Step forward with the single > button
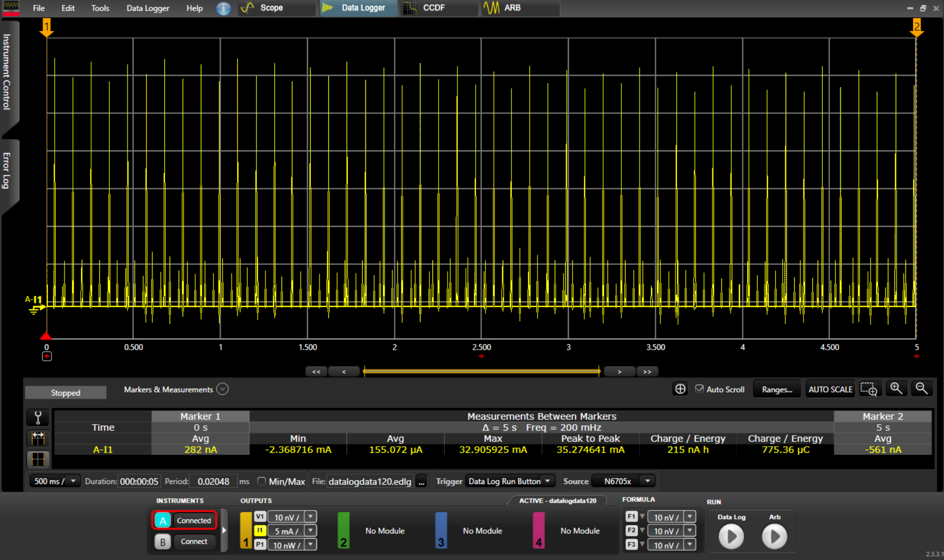Screen dimensions: 944x560 (x=619, y=372)
